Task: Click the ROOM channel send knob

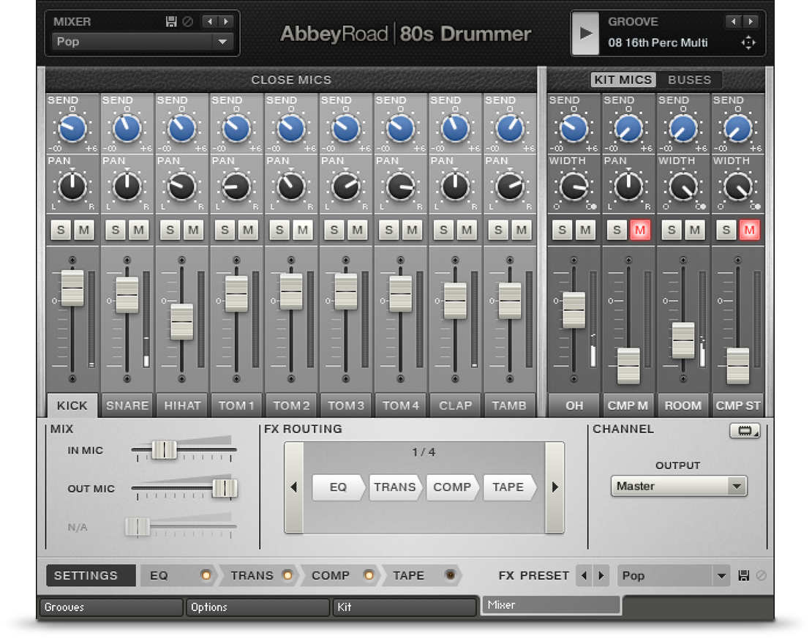Action: pos(683,129)
